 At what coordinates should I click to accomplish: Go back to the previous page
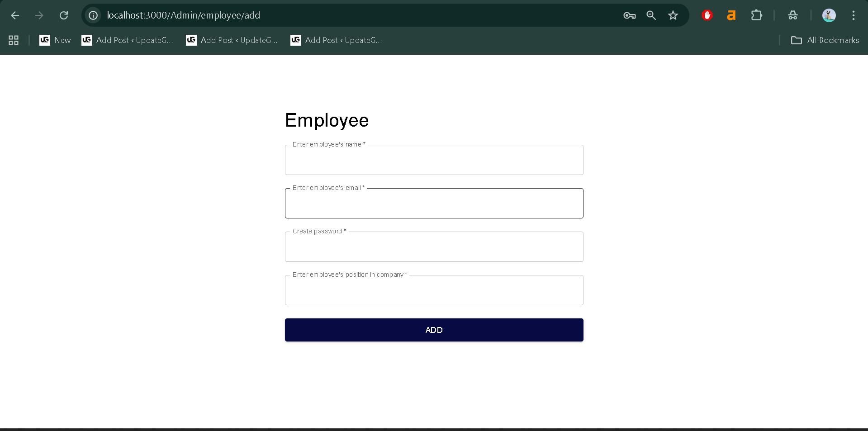[15, 15]
